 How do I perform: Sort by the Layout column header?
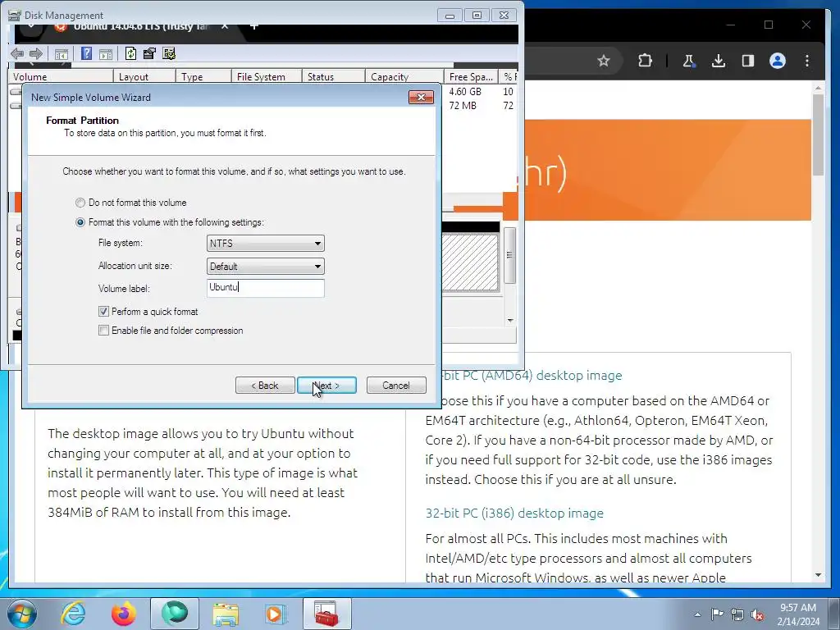(144, 76)
